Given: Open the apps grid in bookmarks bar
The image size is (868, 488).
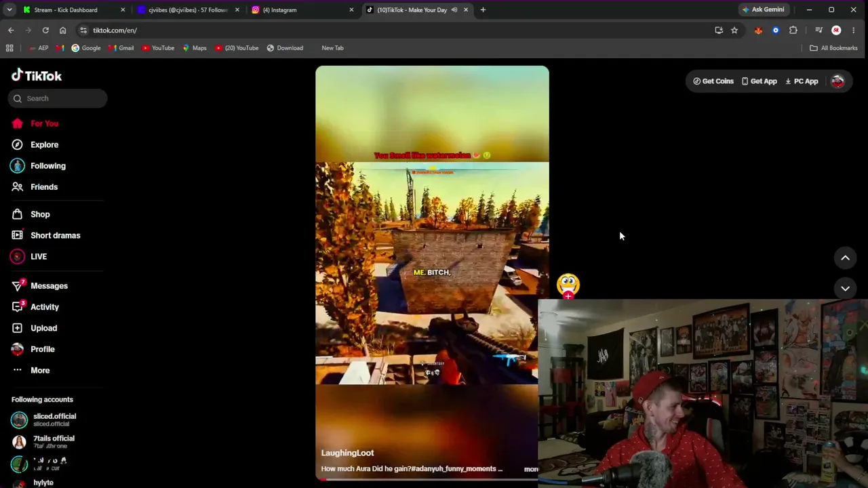Looking at the screenshot, I should (x=9, y=48).
